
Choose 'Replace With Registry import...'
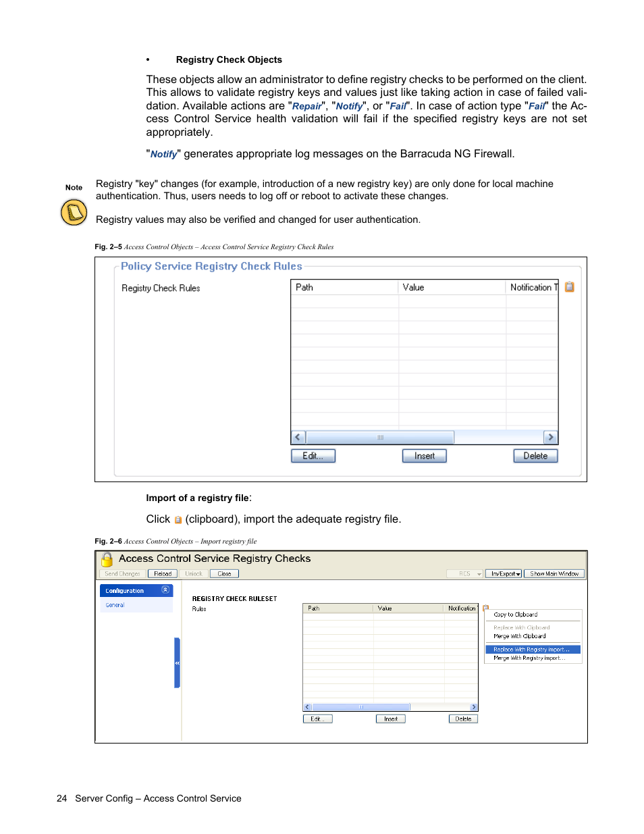533,650
